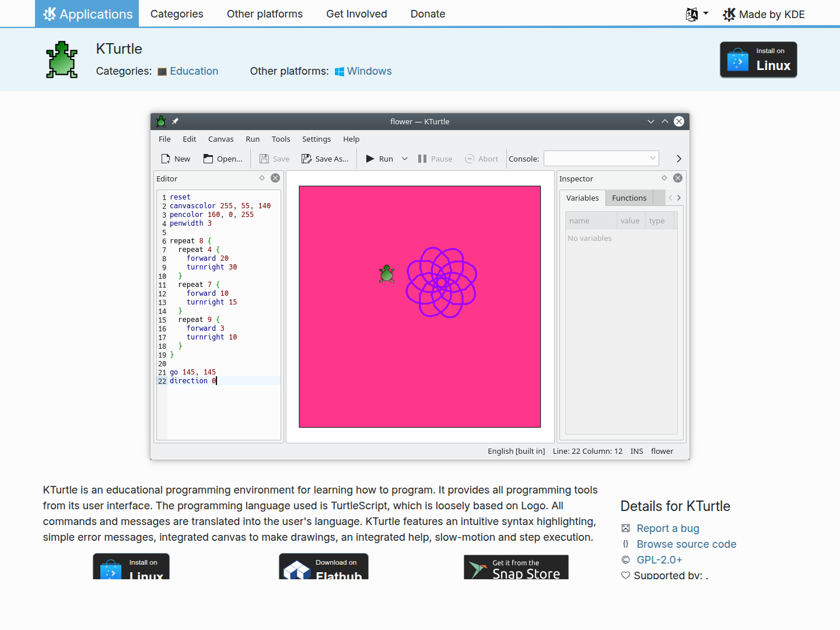Screen dimensions: 840x630
Task: Sort by the name column header
Action: [591, 220]
